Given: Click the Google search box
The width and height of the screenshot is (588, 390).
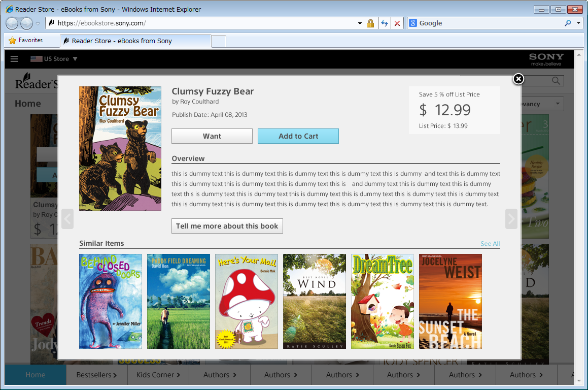Looking at the screenshot, I should pos(488,23).
